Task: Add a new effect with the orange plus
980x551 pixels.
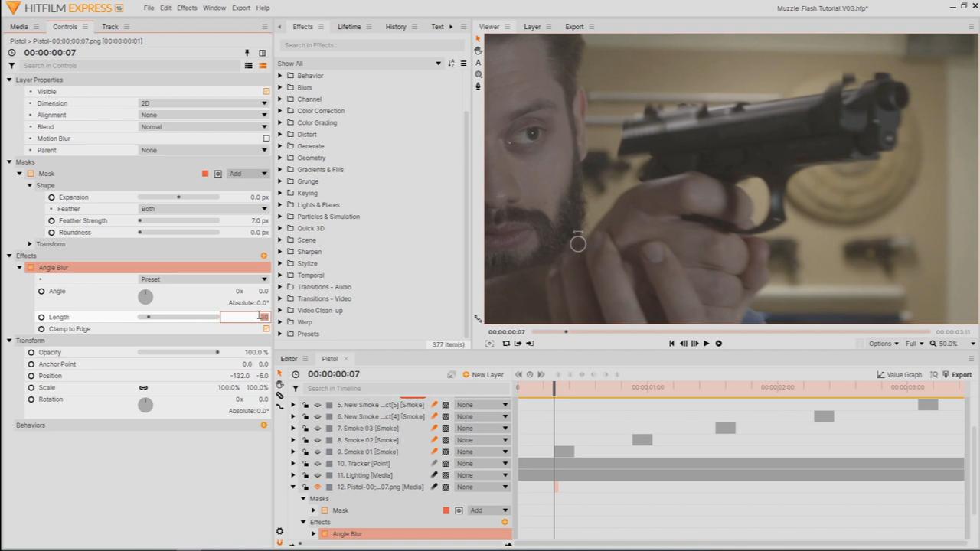Action: click(264, 256)
